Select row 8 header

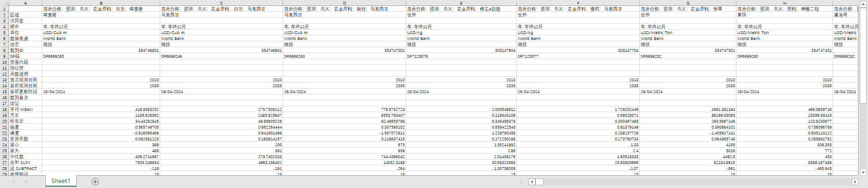pyautogui.click(x=5, y=50)
